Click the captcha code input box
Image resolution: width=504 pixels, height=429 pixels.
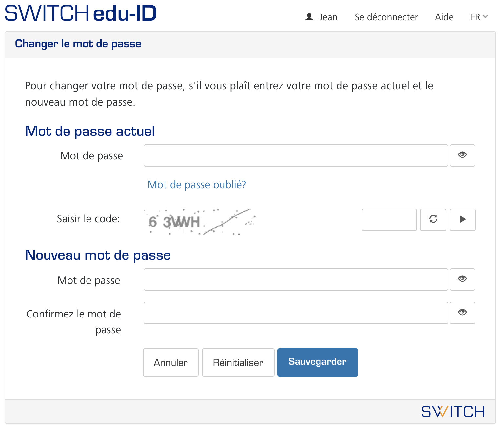pos(389,220)
